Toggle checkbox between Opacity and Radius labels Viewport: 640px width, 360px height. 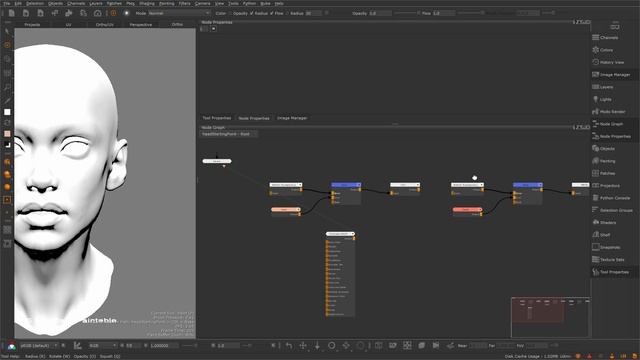click(x=251, y=13)
